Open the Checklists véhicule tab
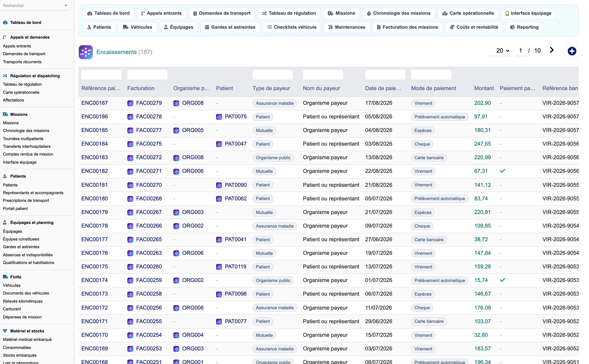Screen dimensions: 589x364 (x=292, y=27)
